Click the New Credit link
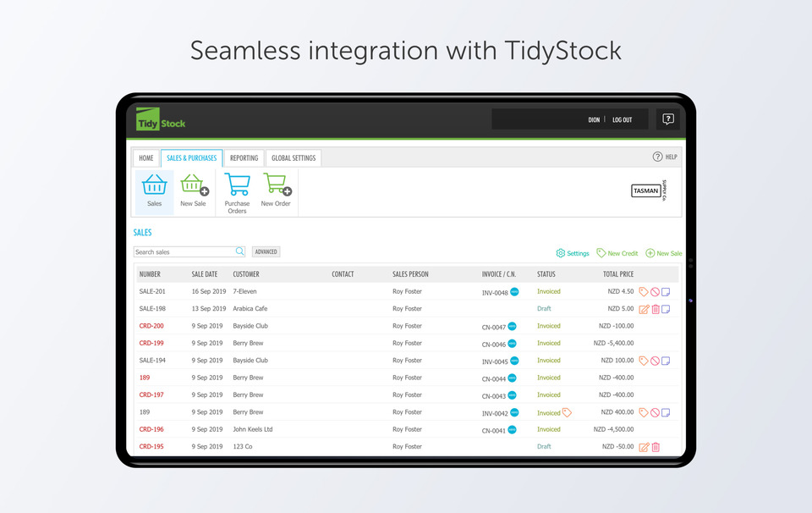Viewport: 812px width, 513px height. [x=617, y=253]
